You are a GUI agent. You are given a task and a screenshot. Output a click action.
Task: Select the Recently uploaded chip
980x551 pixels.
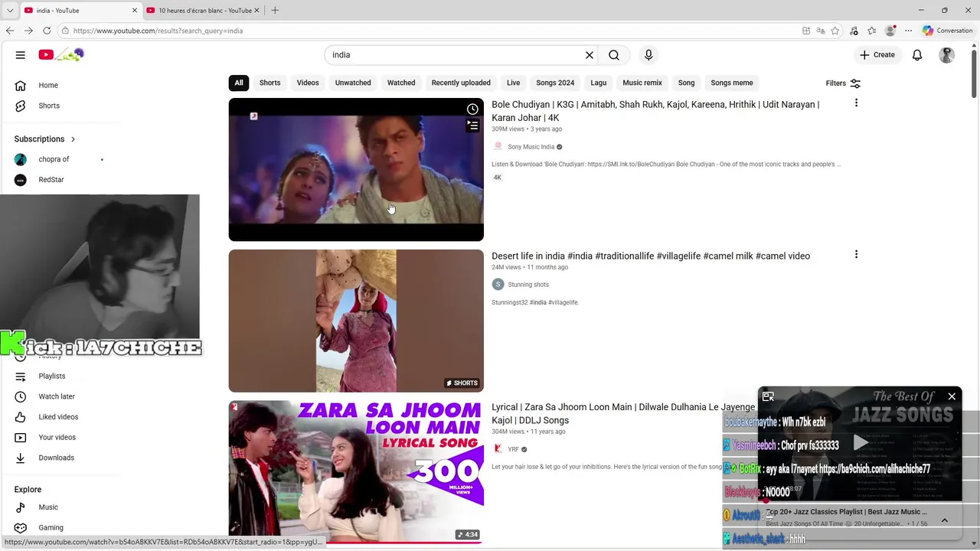pos(461,83)
